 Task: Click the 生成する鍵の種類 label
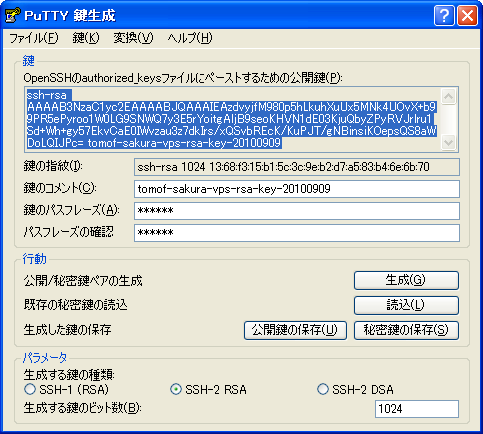pyautogui.click(x=69, y=375)
